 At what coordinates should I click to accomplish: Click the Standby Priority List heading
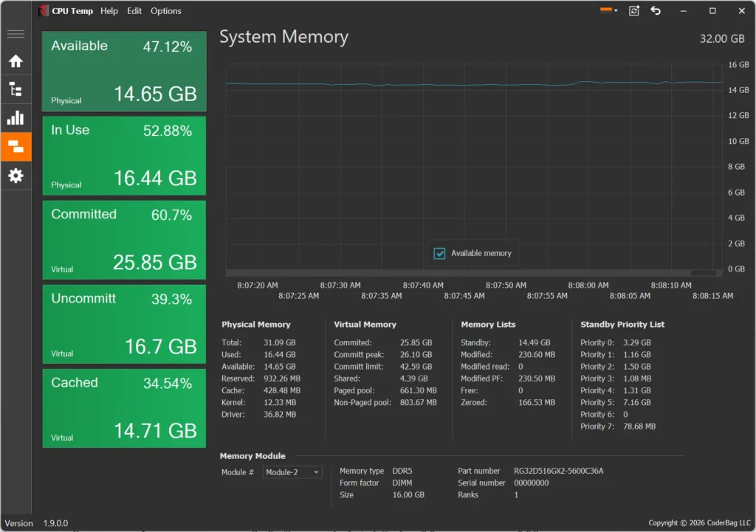pyautogui.click(x=622, y=325)
